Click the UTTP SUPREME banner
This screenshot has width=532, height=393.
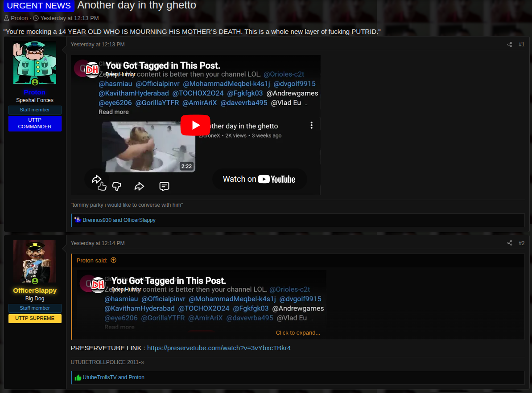click(35, 319)
